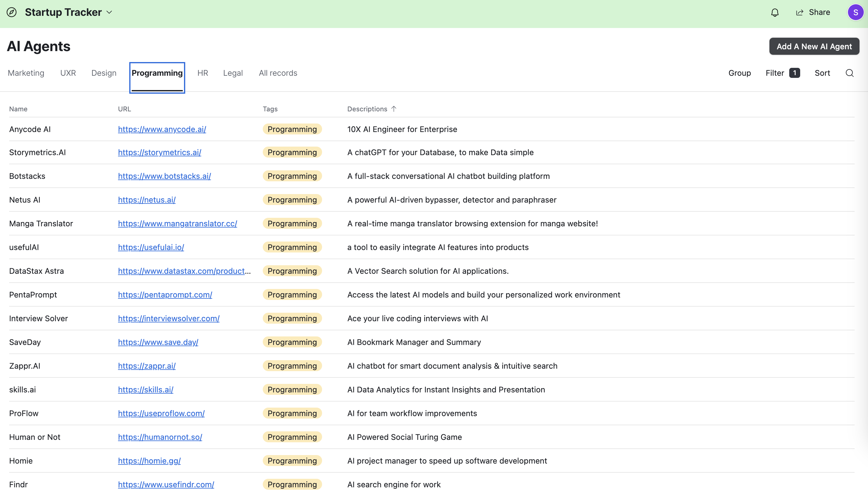Click the Tags column header

[x=270, y=109]
